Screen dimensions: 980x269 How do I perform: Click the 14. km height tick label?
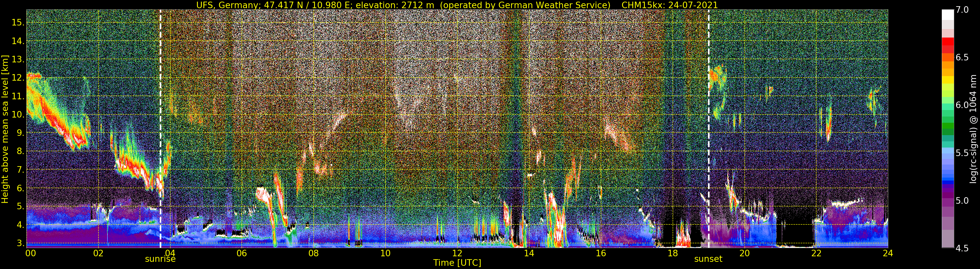pyautogui.click(x=18, y=41)
